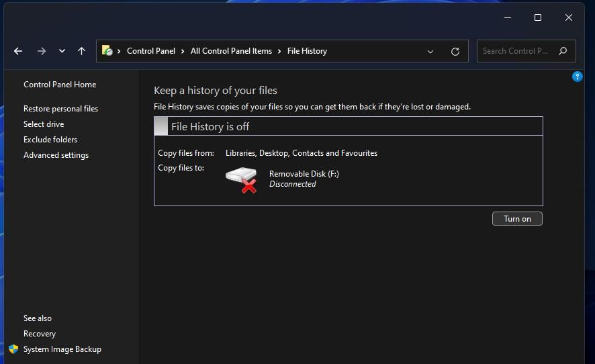This screenshot has width=595, height=364.
Task: Click the Disconnected status text
Action: [x=293, y=184]
